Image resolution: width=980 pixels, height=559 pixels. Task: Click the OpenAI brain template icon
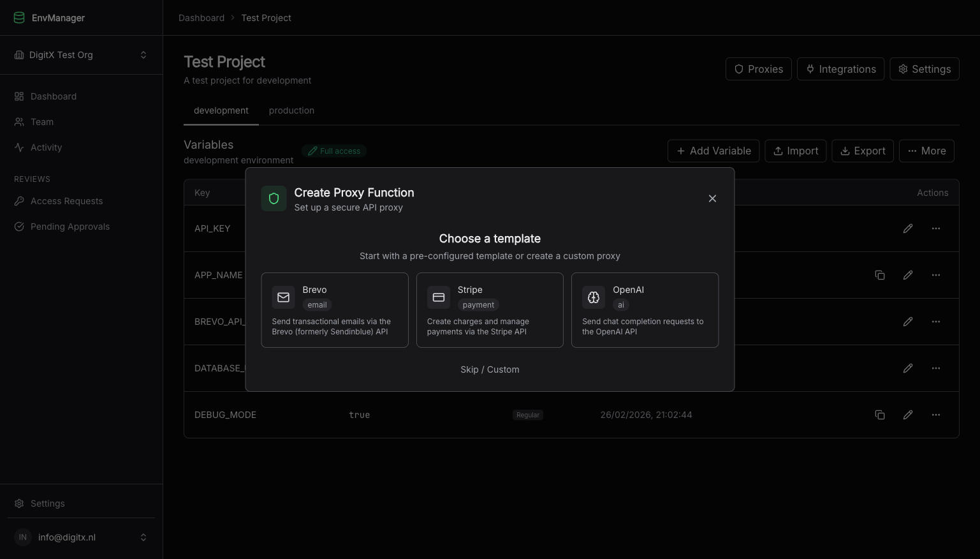point(594,297)
